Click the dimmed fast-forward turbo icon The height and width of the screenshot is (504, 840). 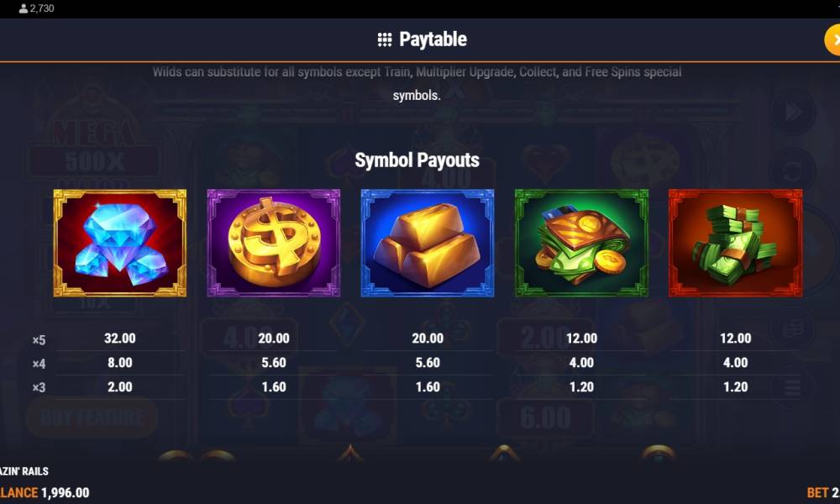(x=793, y=113)
